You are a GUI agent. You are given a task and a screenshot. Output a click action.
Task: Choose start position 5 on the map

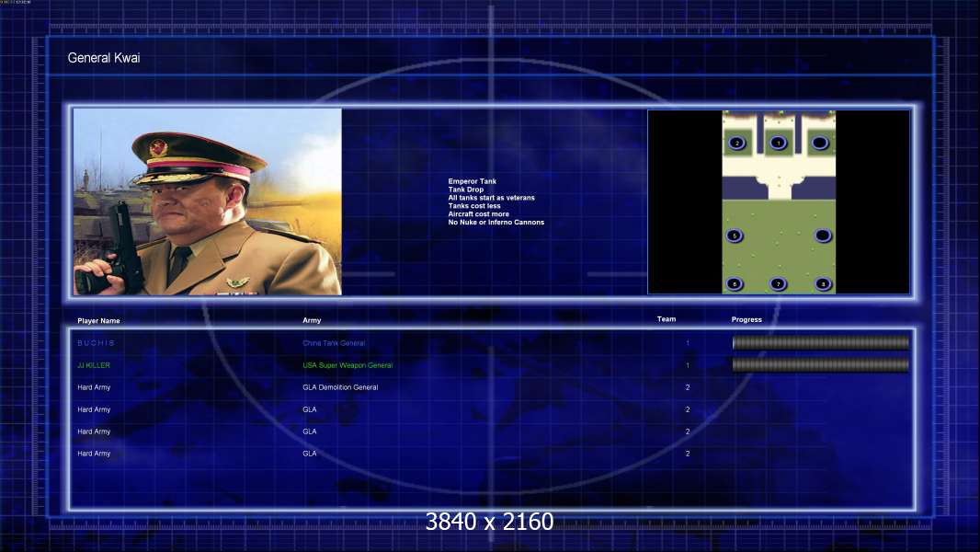click(735, 236)
